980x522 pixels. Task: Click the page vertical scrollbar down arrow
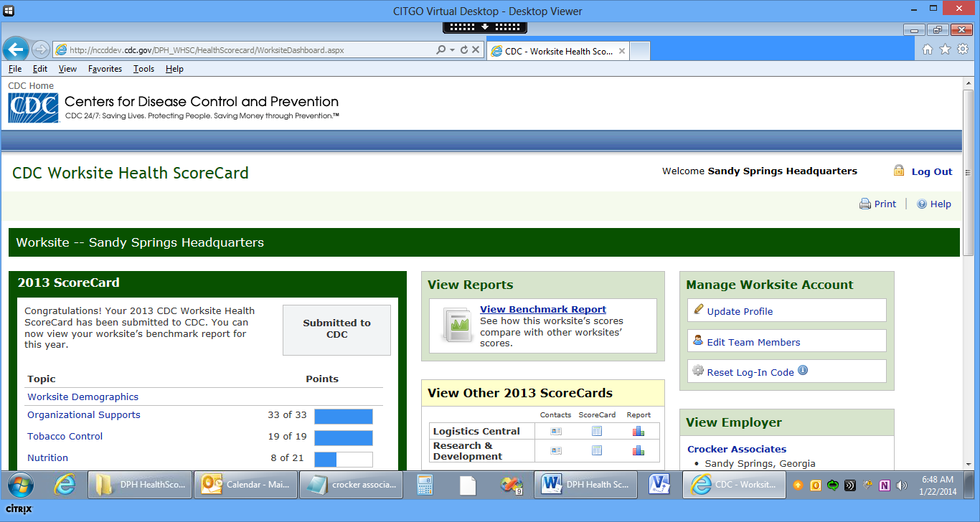point(967,466)
